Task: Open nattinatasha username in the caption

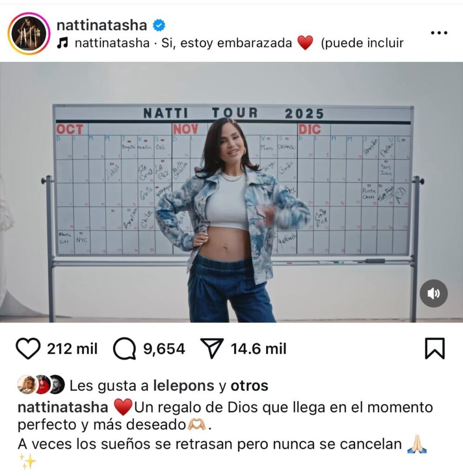Action: 63,407
